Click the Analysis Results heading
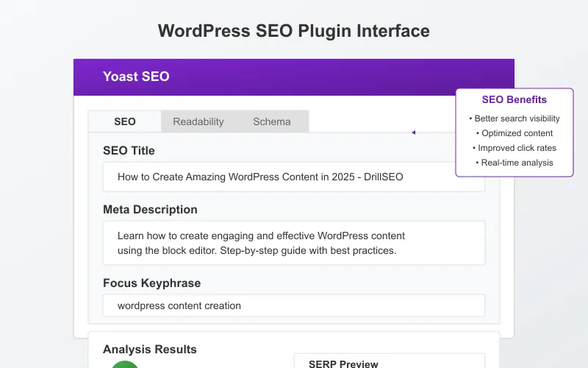The width and height of the screenshot is (588, 368). tap(150, 349)
